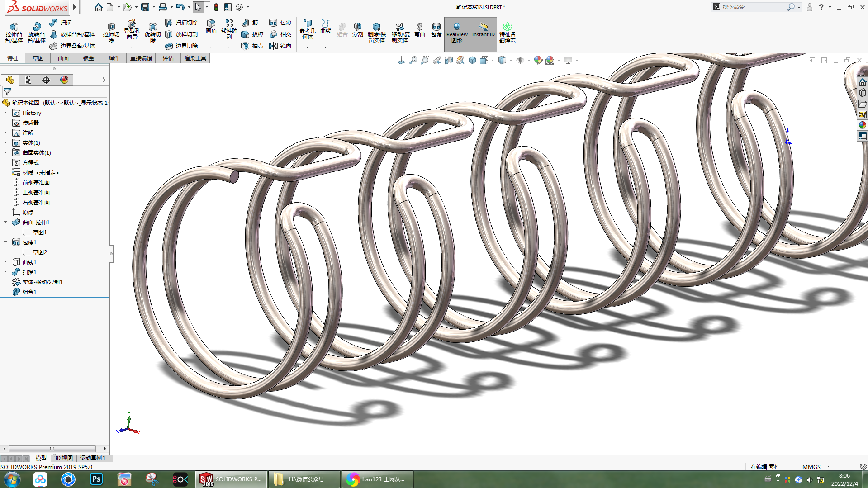868x488 pixels.
Task: Select the 拔模 draft tool
Action: coord(252,34)
